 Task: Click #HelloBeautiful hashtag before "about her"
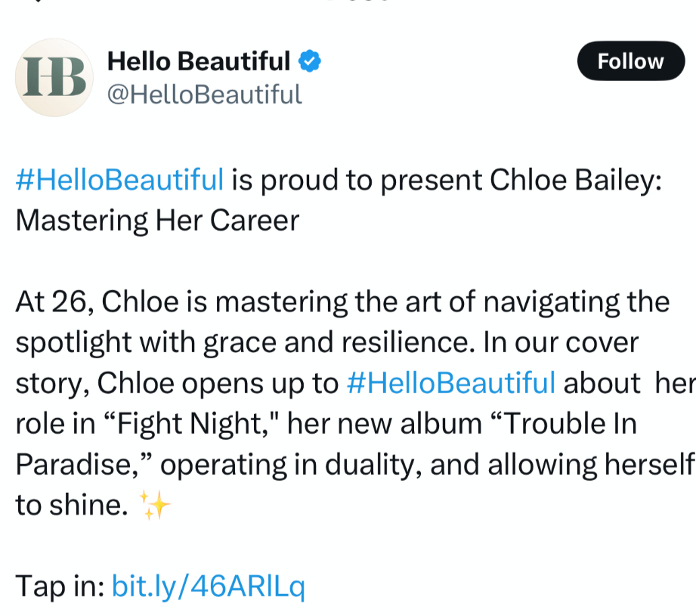(x=451, y=383)
